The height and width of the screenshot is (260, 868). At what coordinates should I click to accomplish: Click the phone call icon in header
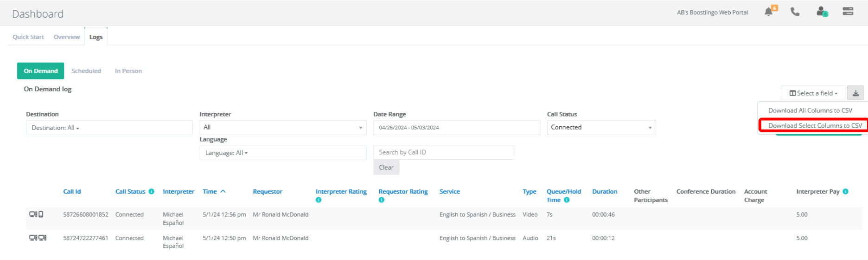point(795,12)
